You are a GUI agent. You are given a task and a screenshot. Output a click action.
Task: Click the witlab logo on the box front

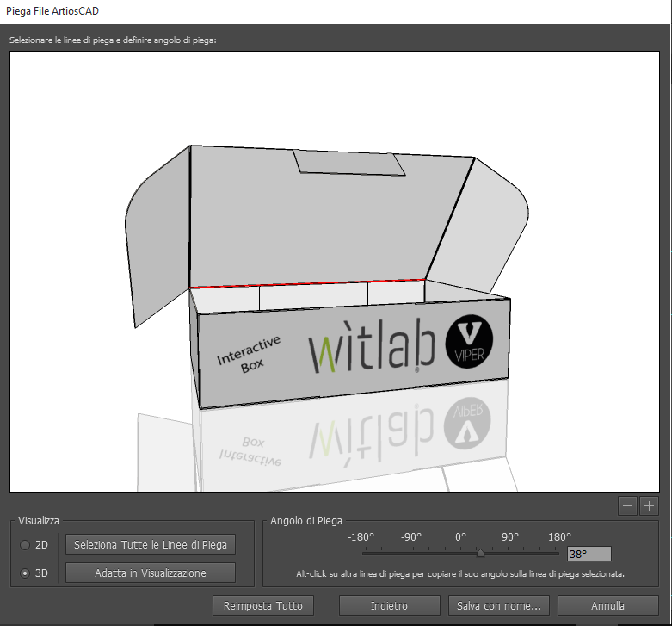click(372, 345)
